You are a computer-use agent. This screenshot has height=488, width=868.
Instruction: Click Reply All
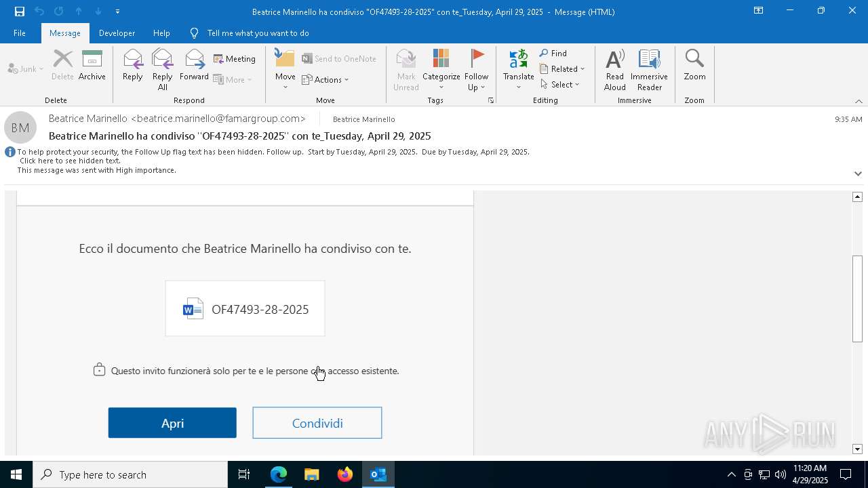click(163, 69)
